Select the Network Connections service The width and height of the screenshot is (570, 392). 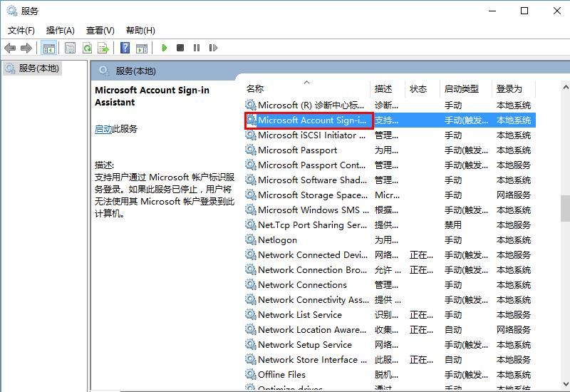click(390, 284)
